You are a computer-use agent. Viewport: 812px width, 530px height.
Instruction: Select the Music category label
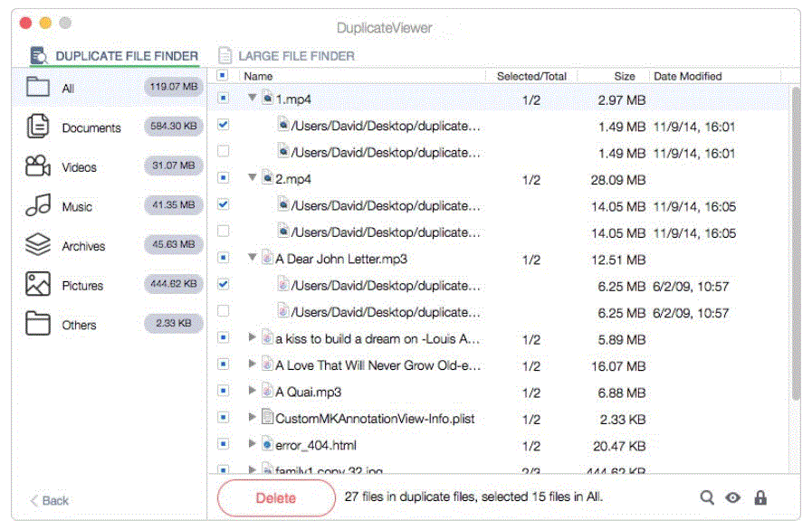click(77, 206)
